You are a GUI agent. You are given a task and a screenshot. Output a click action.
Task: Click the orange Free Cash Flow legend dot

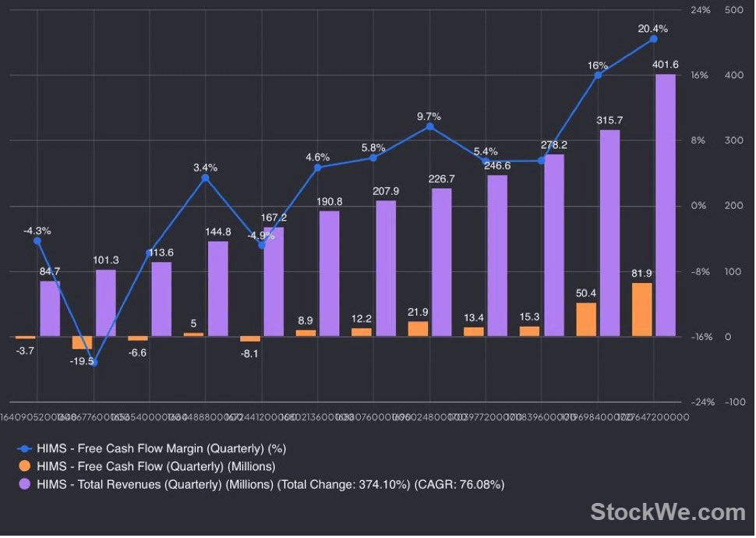[x=25, y=466]
